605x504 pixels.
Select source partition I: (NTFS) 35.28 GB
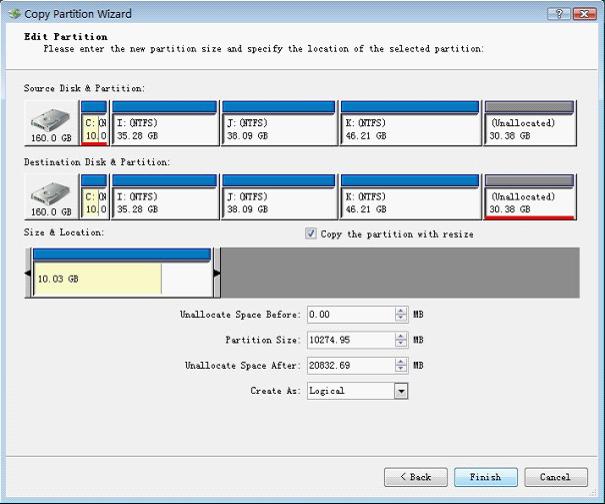pyautogui.click(x=164, y=123)
